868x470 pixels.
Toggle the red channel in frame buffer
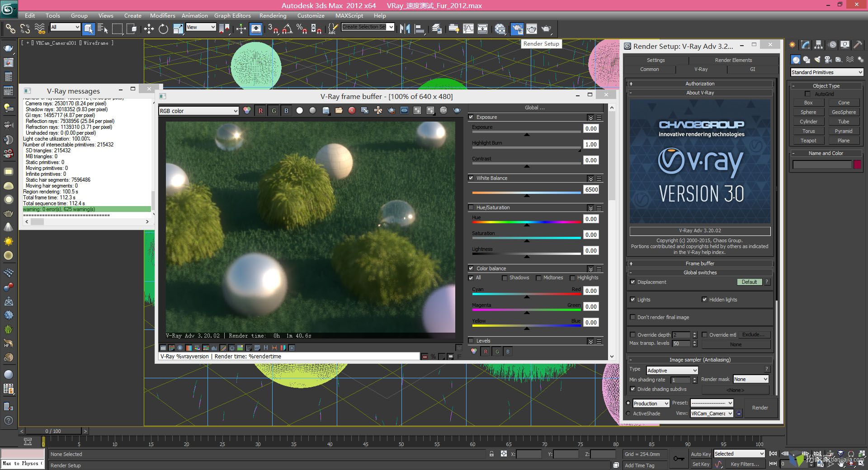click(260, 111)
